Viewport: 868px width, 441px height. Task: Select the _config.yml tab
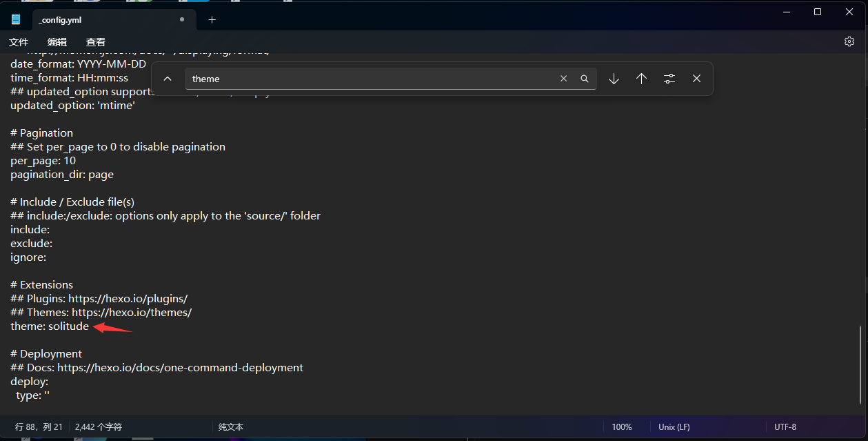tap(103, 20)
